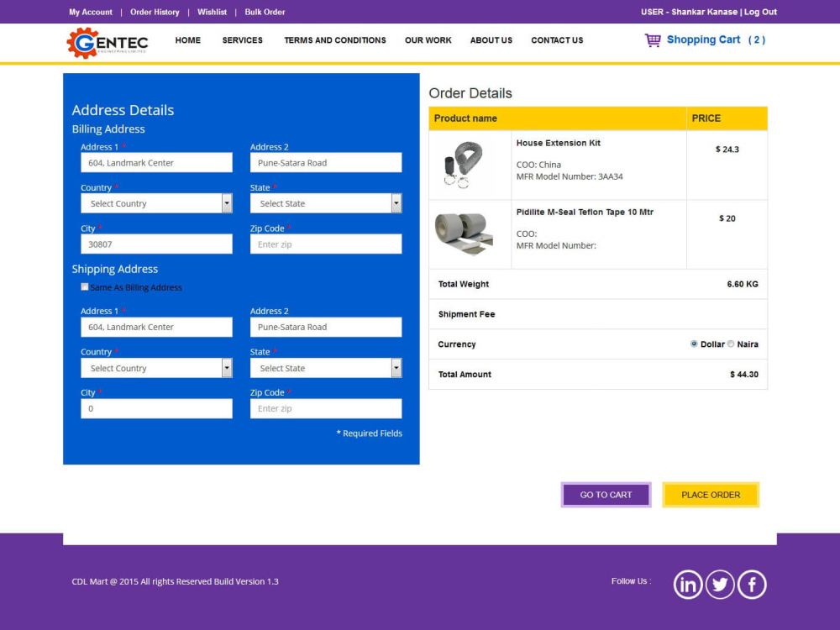Open OUR WORK menu item
This screenshot has height=630, width=840.
[428, 40]
